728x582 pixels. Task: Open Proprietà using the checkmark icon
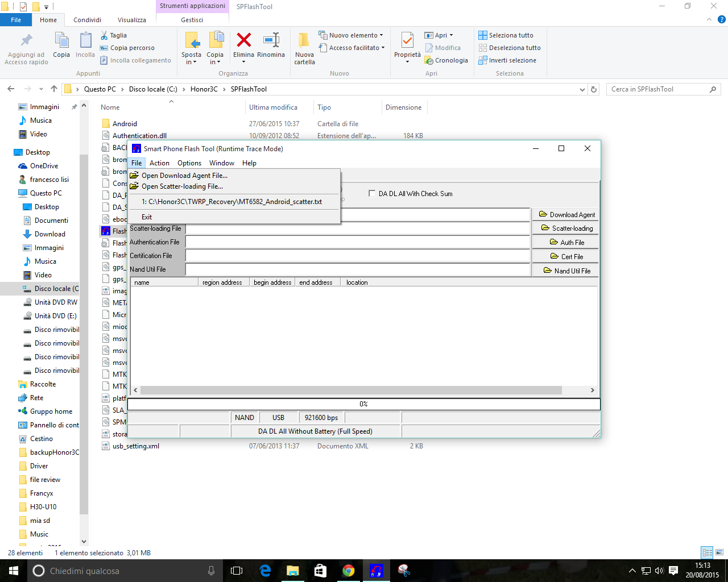[407, 40]
